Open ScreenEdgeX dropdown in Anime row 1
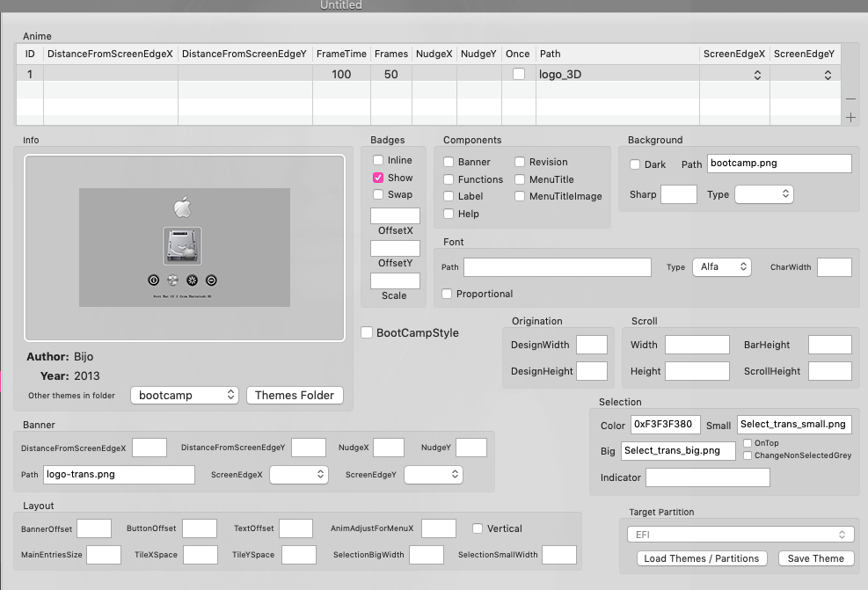This screenshot has height=590, width=868. click(x=757, y=75)
